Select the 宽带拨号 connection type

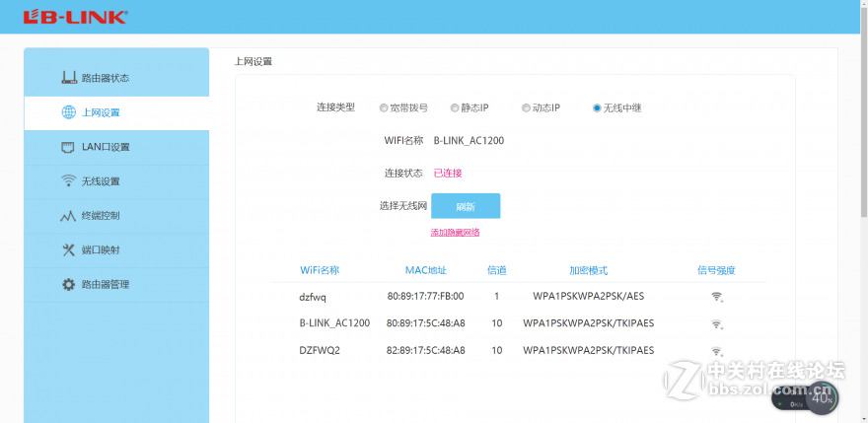[384, 108]
